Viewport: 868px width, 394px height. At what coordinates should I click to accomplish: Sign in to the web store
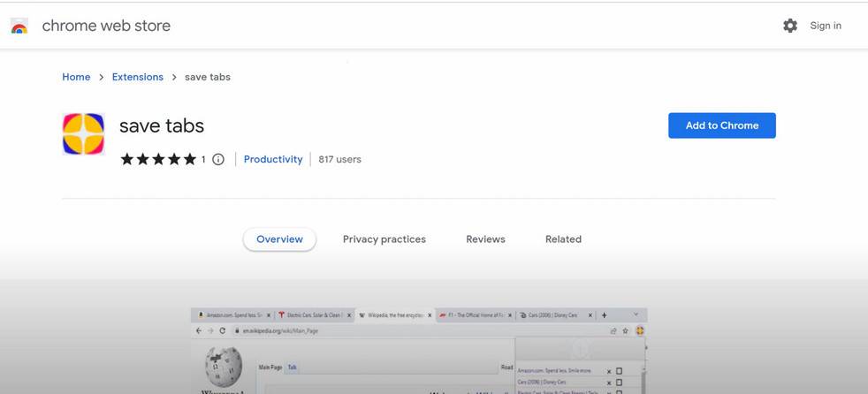[x=826, y=26]
